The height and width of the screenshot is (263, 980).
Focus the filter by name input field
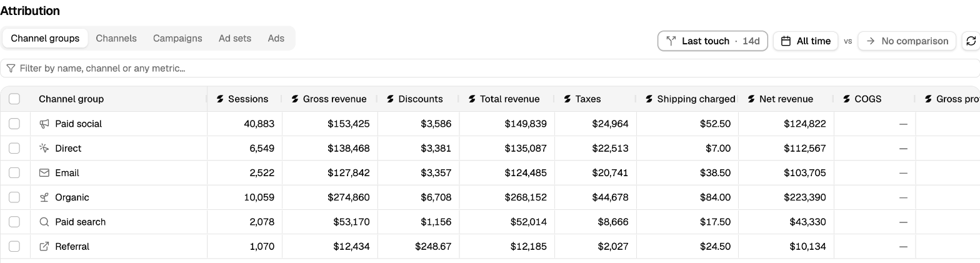coord(490,68)
